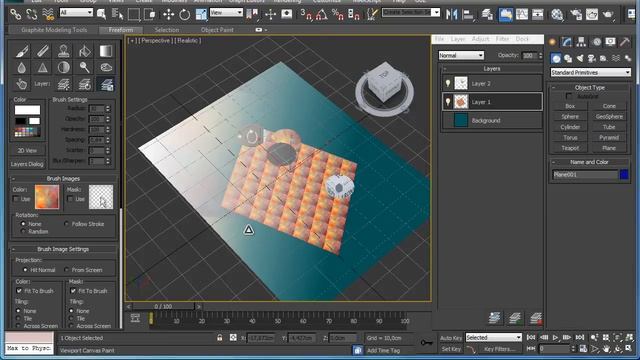Enable the AutoGrid checkbox

tap(569, 96)
